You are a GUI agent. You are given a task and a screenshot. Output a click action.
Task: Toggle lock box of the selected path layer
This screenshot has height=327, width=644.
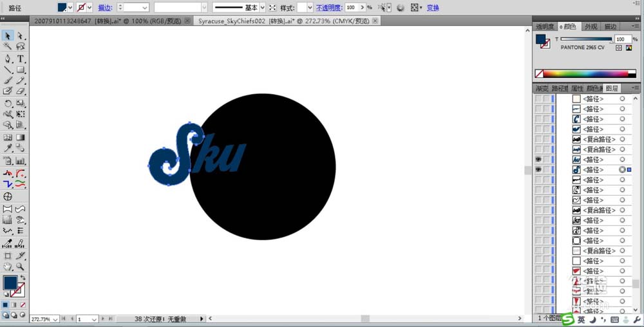pyautogui.click(x=546, y=169)
